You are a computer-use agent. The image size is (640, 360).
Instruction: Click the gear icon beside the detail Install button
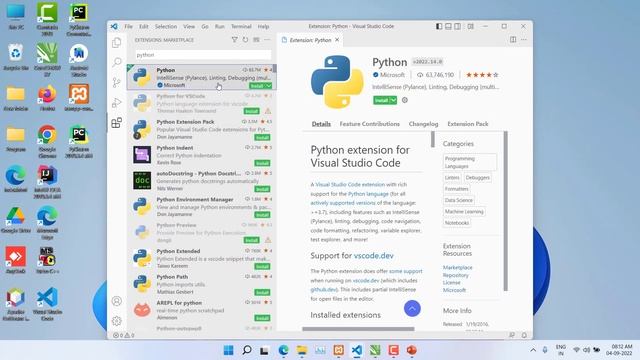404,100
